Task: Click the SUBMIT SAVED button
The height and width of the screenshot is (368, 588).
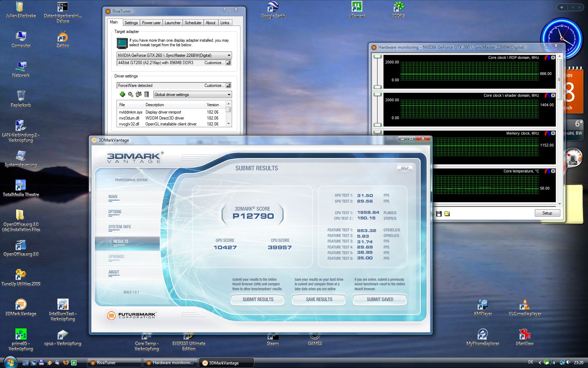Action: click(380, 300)
